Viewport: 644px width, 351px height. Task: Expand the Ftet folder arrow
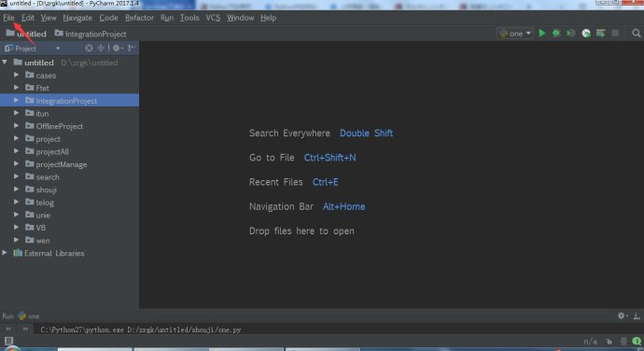pyautogui.click(x=16, y=88)
